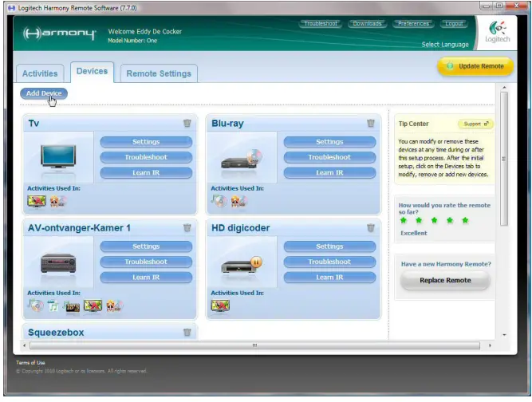Screen dimensions: 532x402
Task: Open the Select Language option
Action: (x=445, y=45)
